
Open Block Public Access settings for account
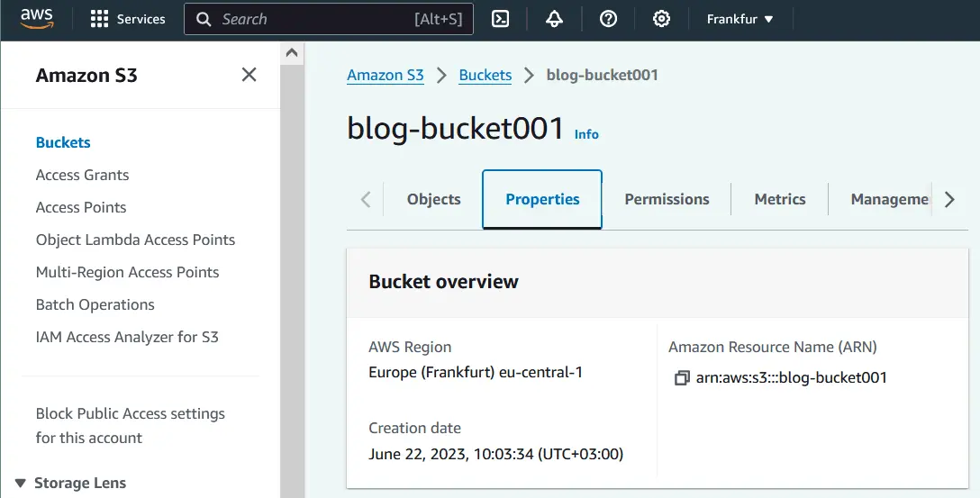coord(130,426)
